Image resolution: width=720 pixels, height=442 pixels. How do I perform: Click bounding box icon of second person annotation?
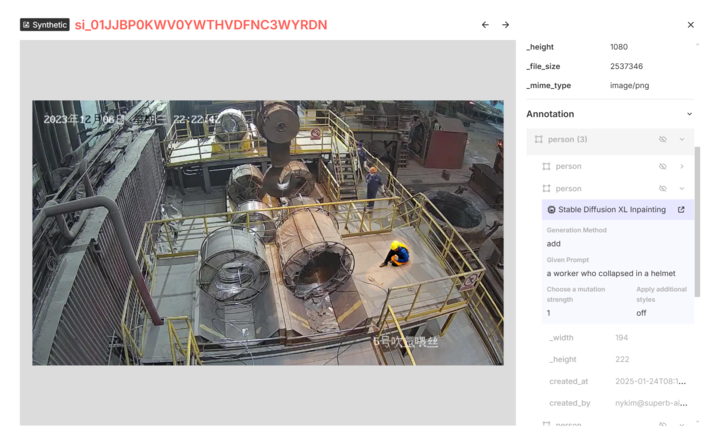click(x=546, y=188)
